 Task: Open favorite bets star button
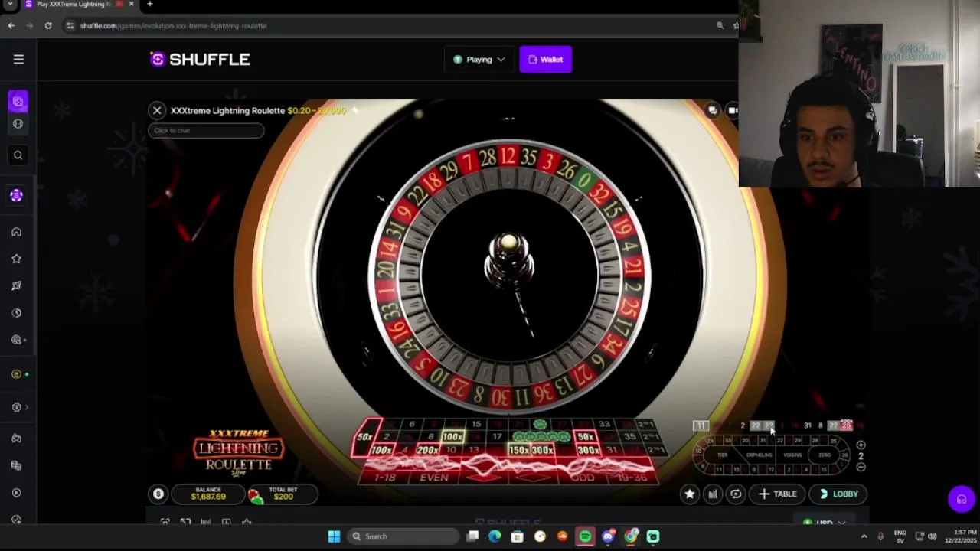point(689,494)
